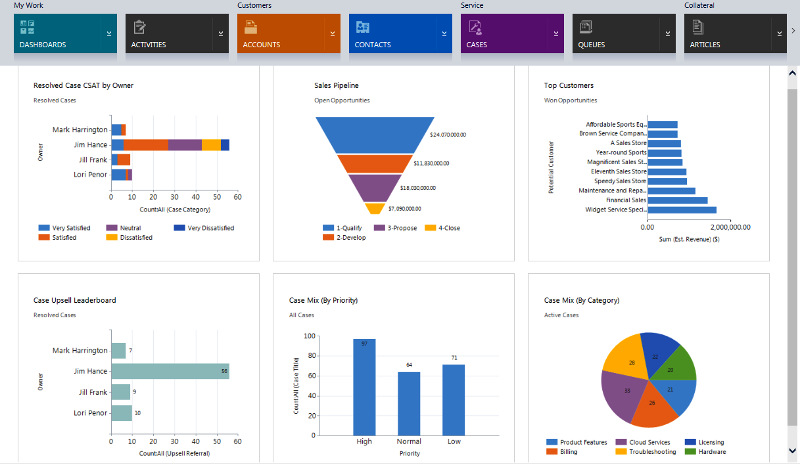Expand the Dashboards tile dropdown chevron
The height and width of the screenshot is (464, 800).
(108, 34)
